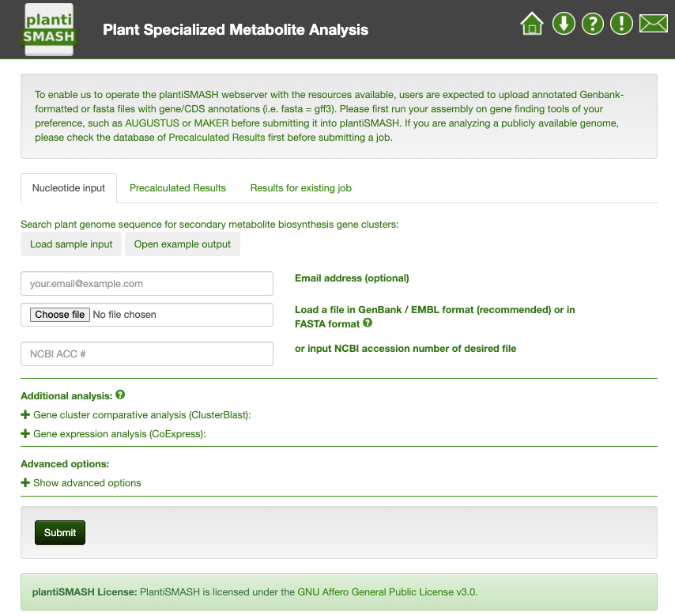
Task: Click the Choose file button
Action: [60, 315]
